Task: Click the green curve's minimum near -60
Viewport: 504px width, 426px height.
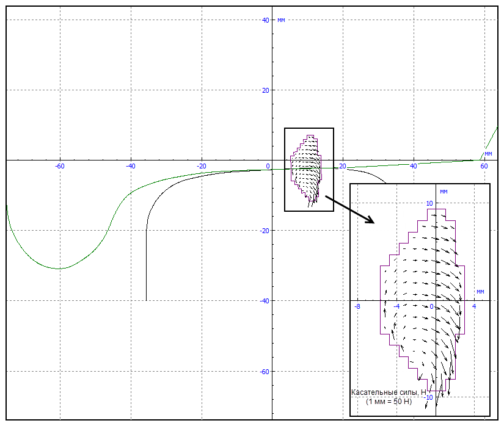Action: [60, 269]
